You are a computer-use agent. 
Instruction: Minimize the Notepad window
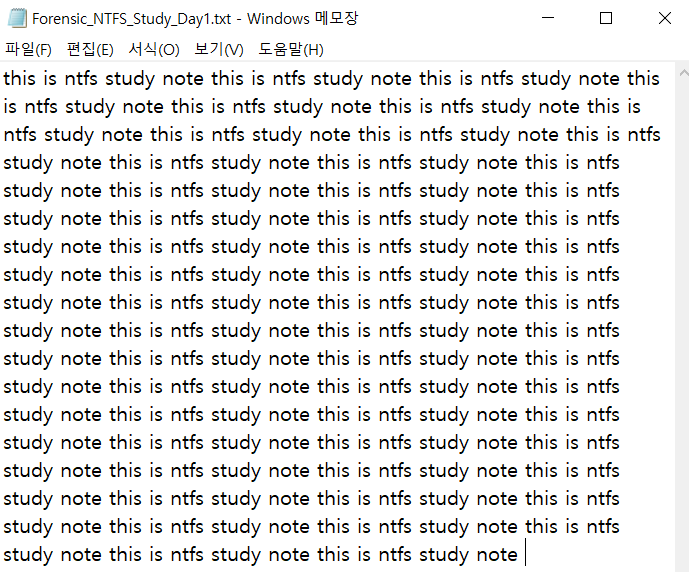548,18
